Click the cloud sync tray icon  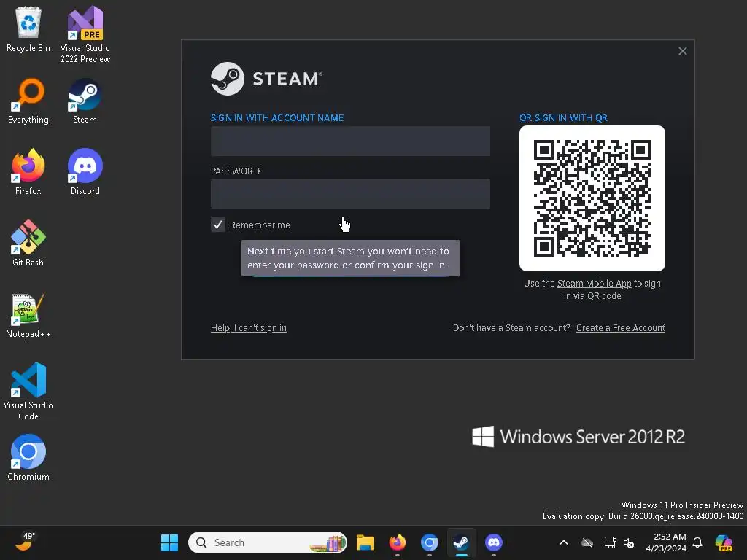pos(587,542)
